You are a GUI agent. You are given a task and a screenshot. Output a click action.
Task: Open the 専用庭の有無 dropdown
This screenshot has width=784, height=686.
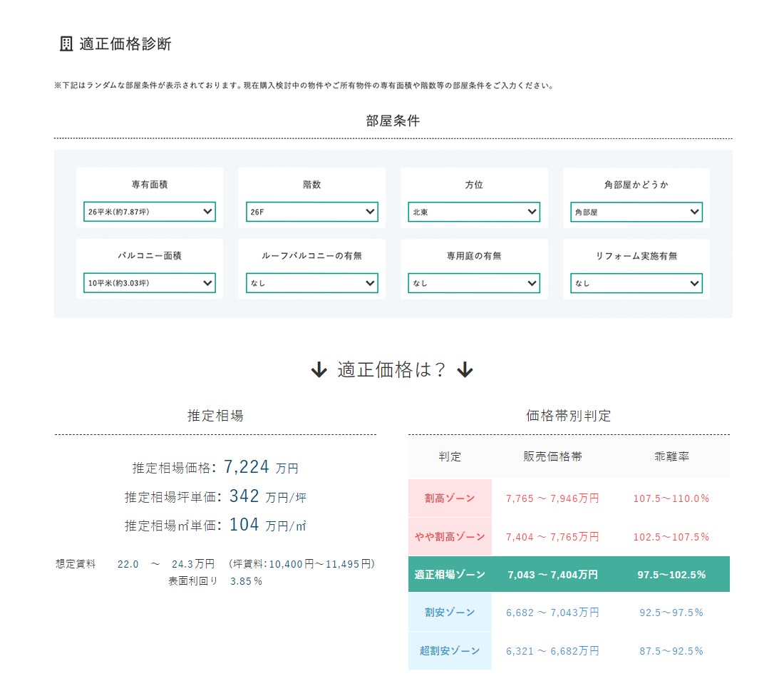click(x=474, y=282)
